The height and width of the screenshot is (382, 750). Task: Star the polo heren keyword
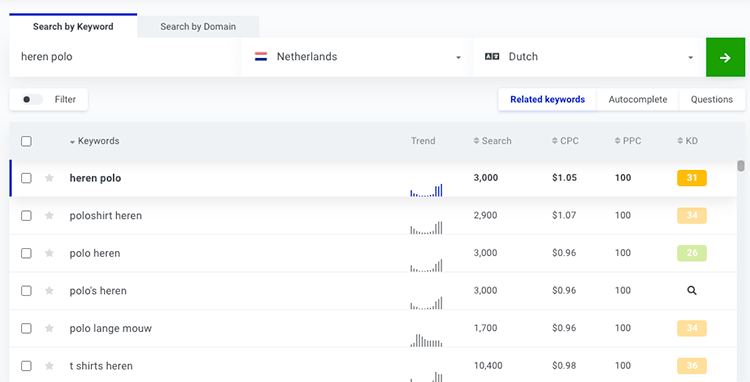point(49,253)
